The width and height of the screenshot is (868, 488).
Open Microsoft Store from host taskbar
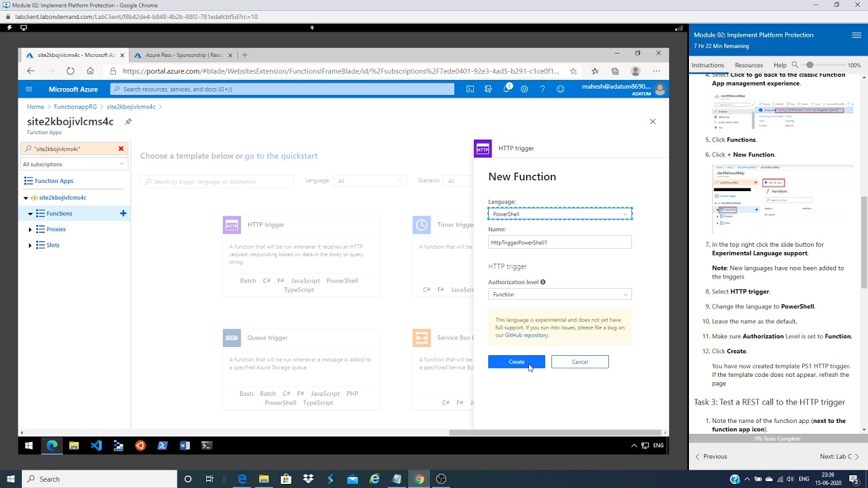pyautogui.click(x=285, y=479)
